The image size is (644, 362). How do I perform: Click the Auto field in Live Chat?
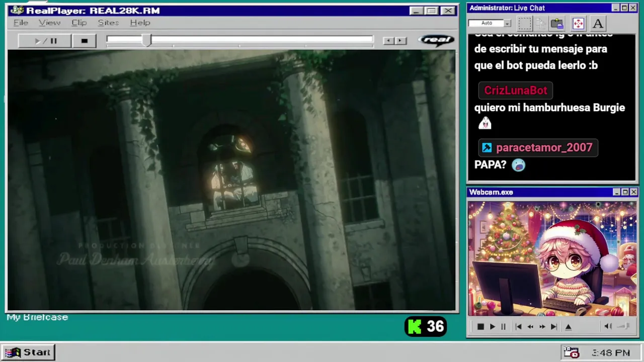pyautogui.click(x=486, y=23)
